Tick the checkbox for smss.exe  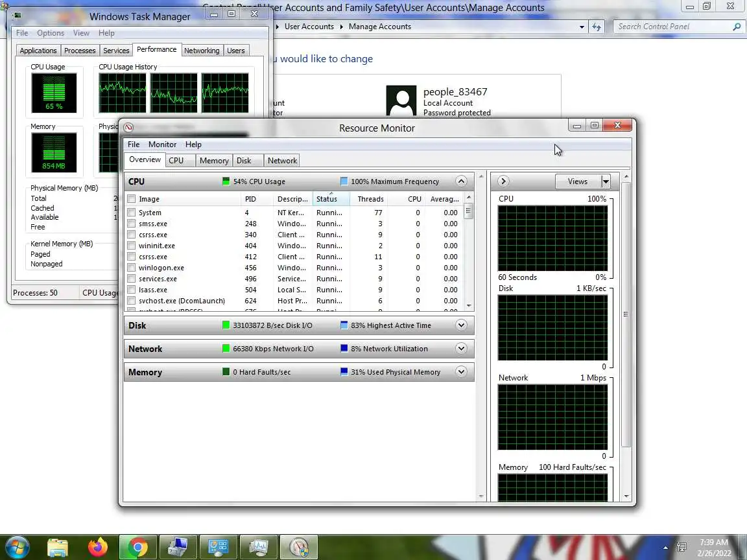(132, 224)
